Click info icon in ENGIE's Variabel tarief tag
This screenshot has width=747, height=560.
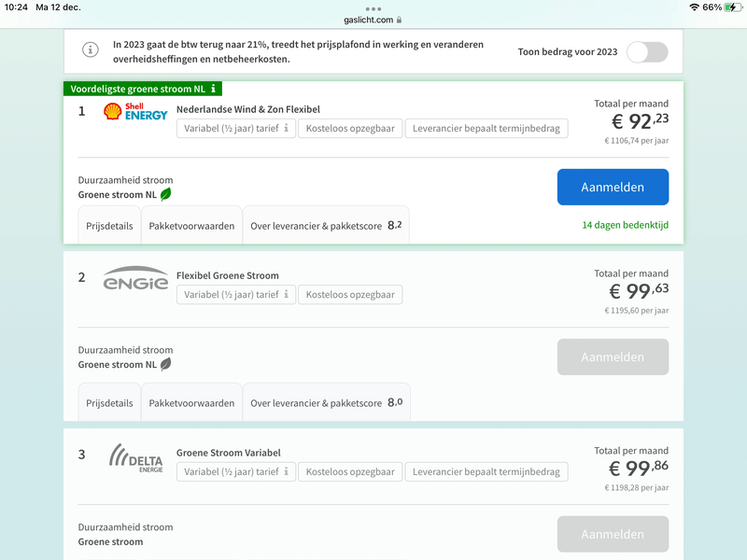[286, 295]
